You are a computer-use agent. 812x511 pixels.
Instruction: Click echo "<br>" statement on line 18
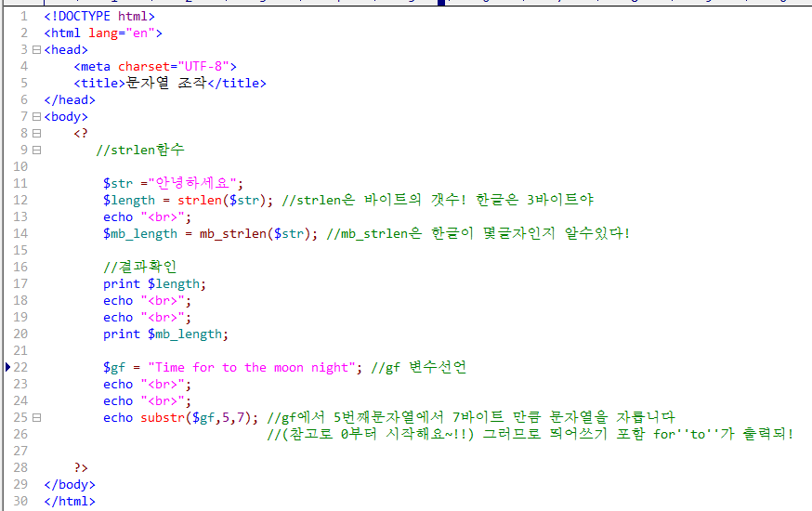pos(147,300)
